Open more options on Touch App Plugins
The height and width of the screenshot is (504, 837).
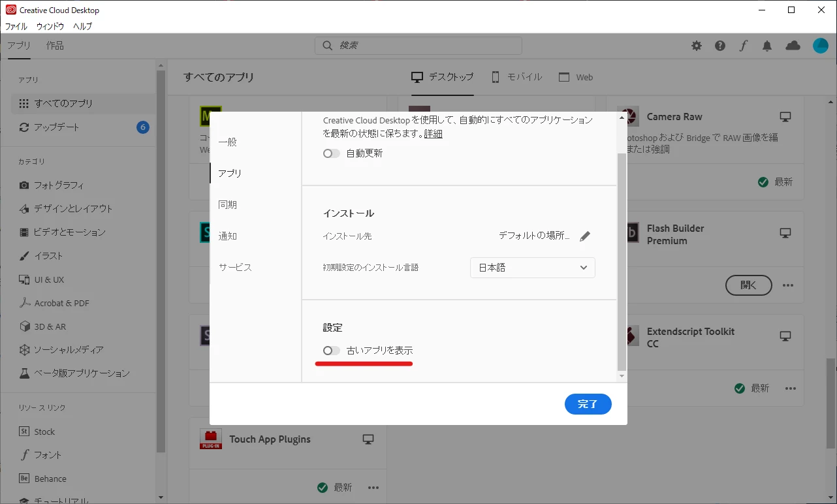tap(373, 488)
